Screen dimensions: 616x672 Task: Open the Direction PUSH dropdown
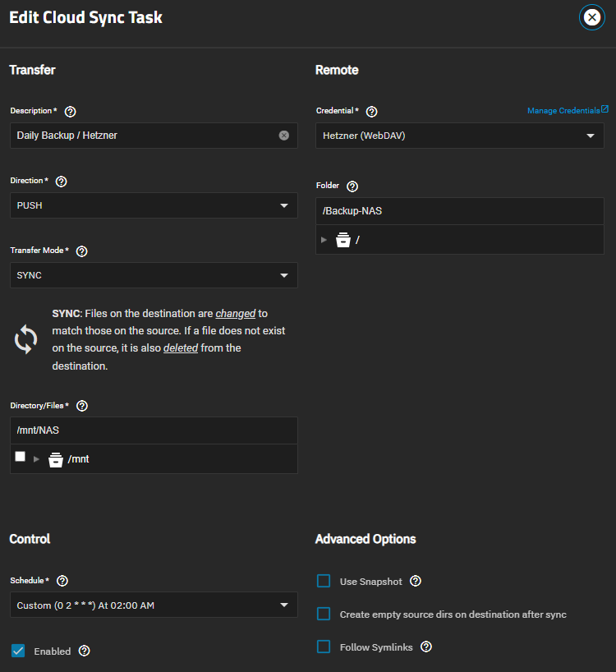coord(154,205)
